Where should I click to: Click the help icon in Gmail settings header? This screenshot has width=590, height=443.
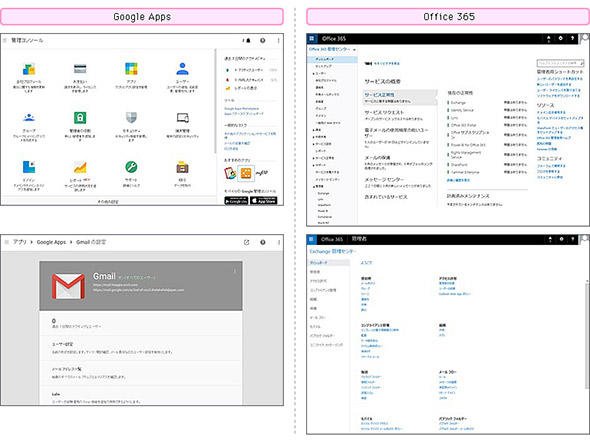click(x=263, y=242)
